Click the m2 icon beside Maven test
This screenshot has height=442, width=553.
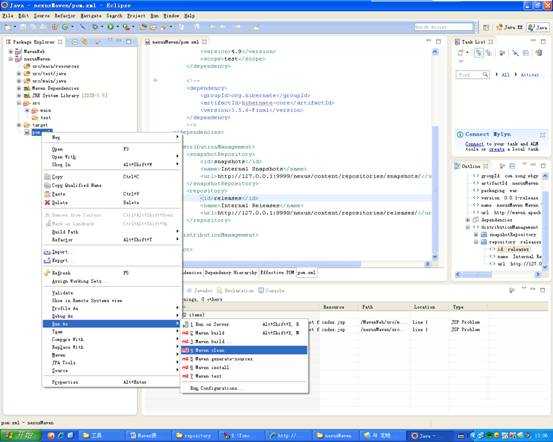click(186, 376)
